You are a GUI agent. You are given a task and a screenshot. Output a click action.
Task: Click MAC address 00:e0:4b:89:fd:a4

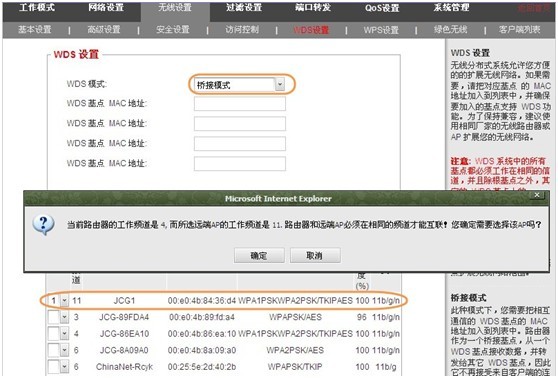pos(202,317)
